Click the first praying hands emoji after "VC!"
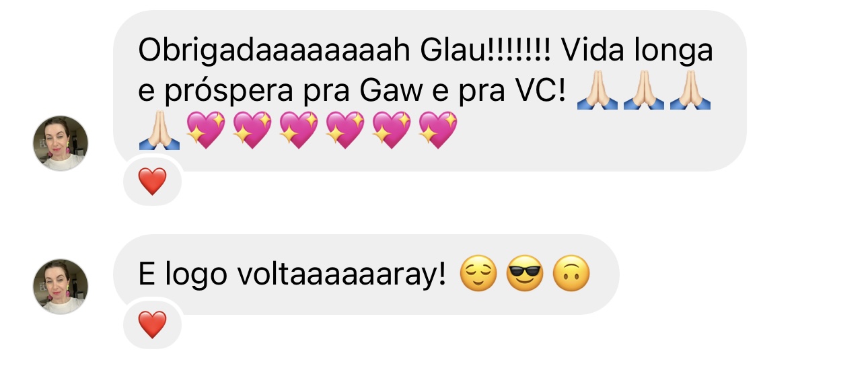Image resolution: width=868 pixels, height=370 pixels. (x=598, y=91)
